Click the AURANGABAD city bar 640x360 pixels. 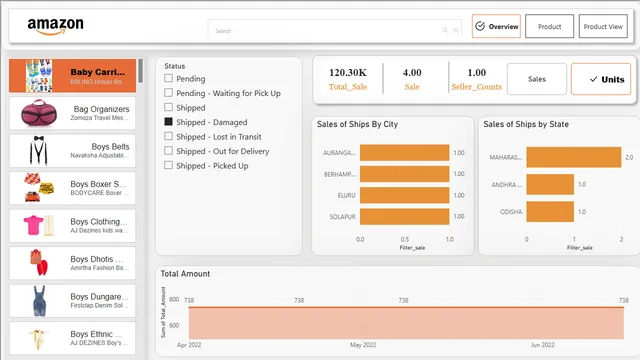[x=404, y=153]
